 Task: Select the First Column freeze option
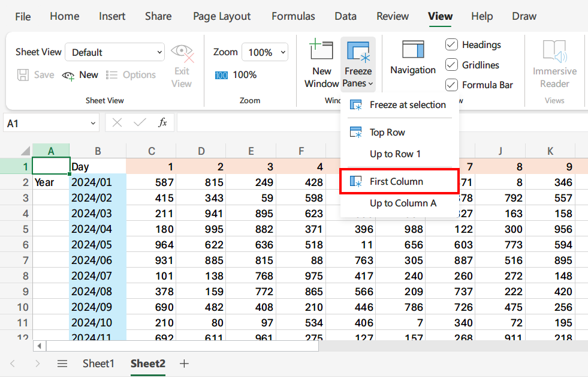coord(399,181)
